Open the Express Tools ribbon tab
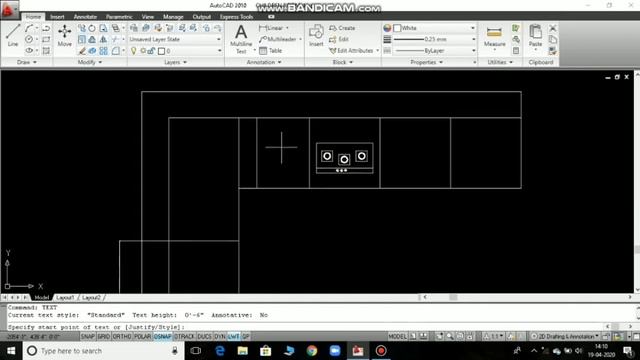 coord(236,17)
